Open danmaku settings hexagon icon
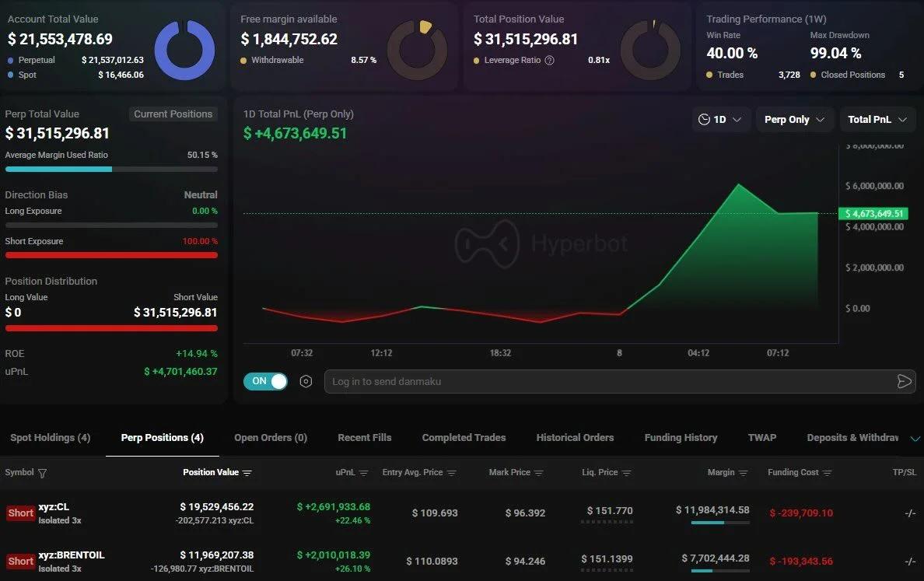Screen dimensions: 924x581 pyautogui.click(x=306, y=382)
